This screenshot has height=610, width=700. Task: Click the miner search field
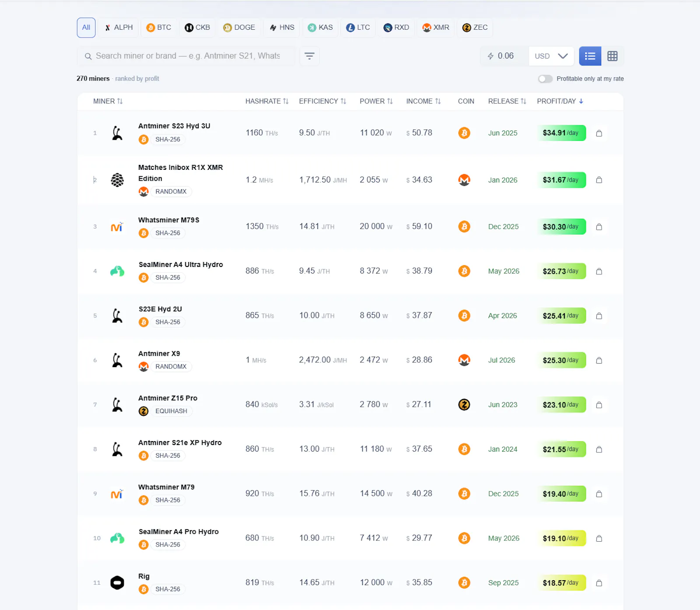186,56
